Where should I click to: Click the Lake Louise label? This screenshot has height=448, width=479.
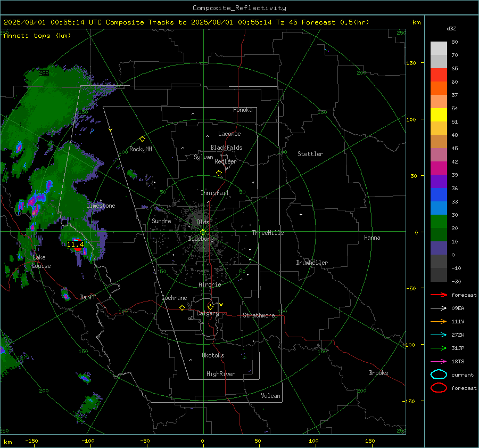coord(41,262)
